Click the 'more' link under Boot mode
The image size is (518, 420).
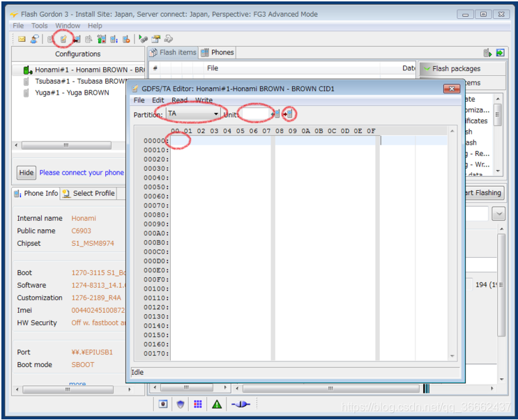point(77,384)
